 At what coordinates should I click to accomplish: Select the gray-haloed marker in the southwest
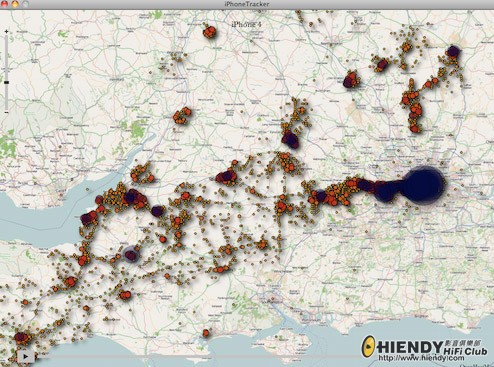(131, 254)
